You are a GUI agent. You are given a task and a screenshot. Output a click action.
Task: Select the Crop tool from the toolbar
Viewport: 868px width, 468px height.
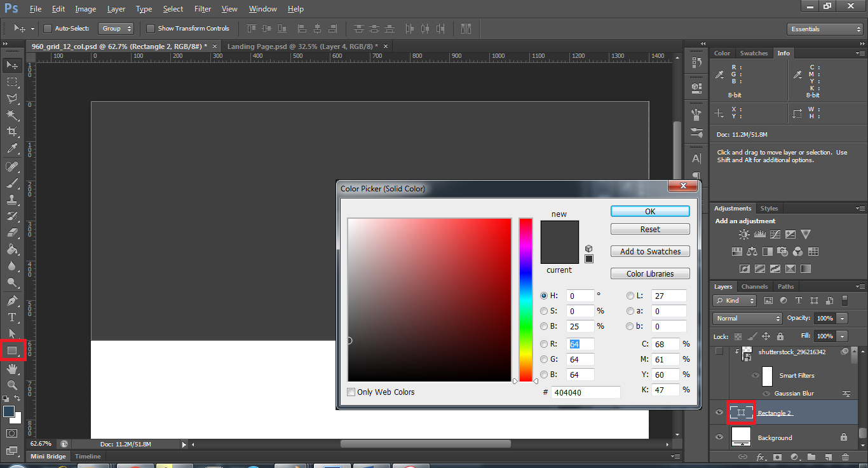[x=12, y=130]
